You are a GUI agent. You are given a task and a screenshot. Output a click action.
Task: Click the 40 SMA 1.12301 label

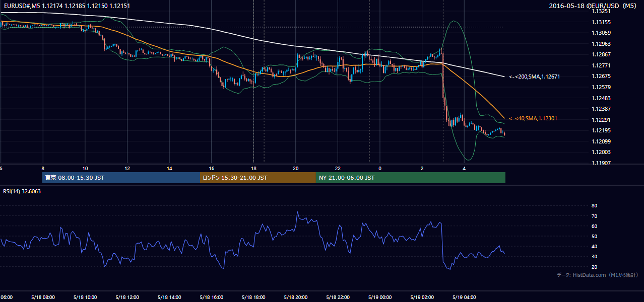pos(533,118)
